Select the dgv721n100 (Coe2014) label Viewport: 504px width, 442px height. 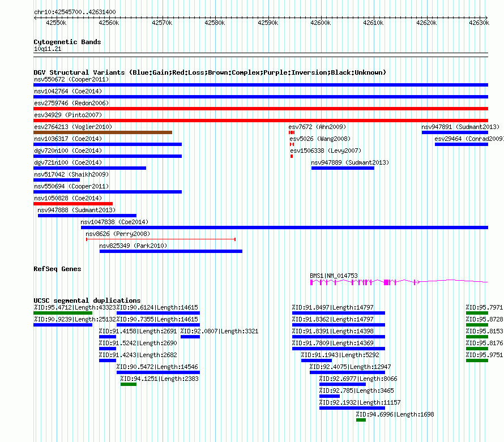(68, 162)
